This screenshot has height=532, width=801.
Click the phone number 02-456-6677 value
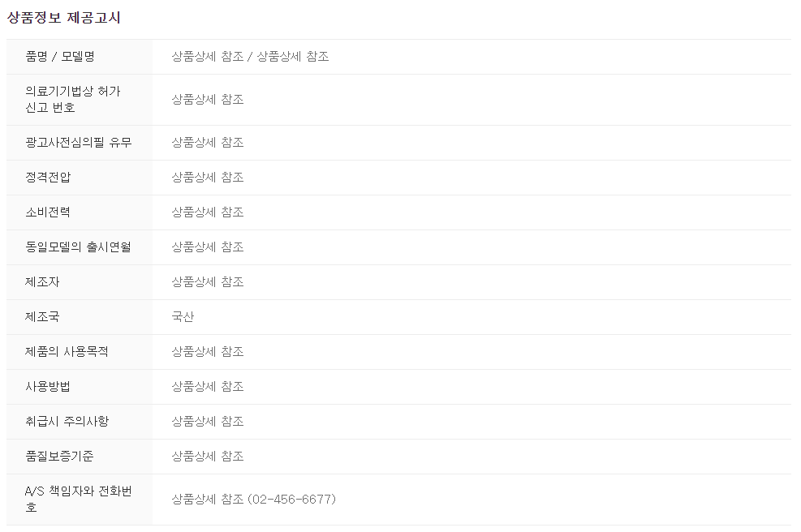point(291,500)
